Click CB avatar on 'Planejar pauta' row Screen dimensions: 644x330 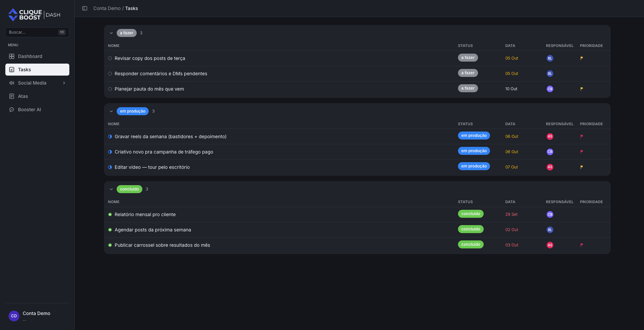[550, 89]
